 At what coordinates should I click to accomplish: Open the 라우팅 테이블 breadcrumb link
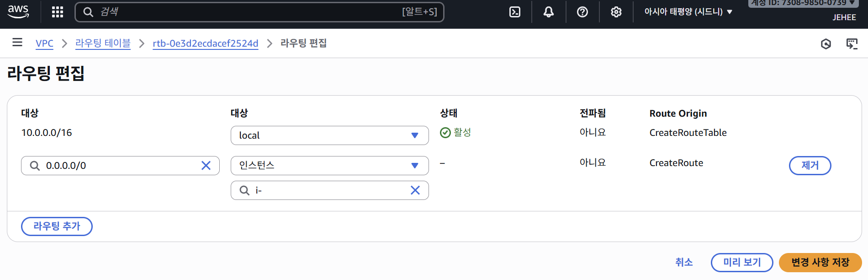click(x=103, y=43)
